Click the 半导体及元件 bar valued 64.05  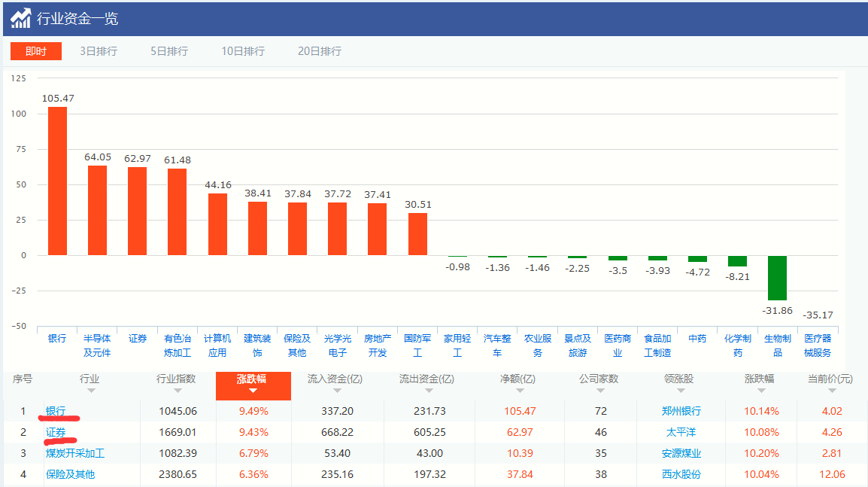[x=98, y=211]
